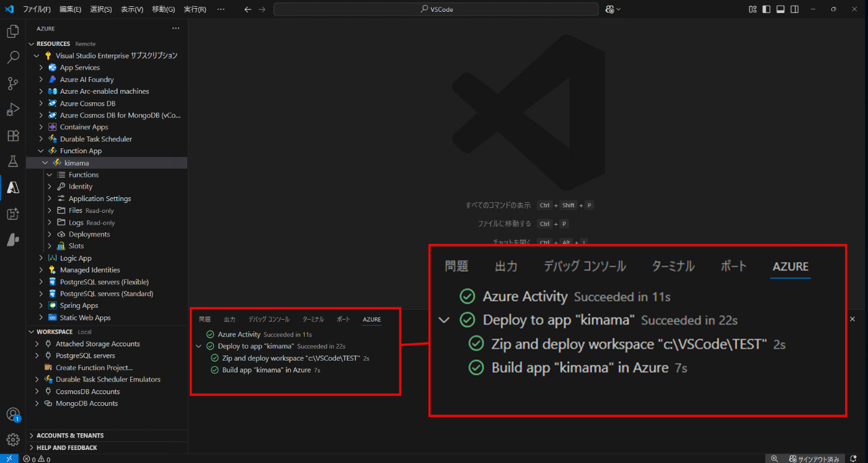Go back with the left arrow in the title bar

tap(247, 9)
